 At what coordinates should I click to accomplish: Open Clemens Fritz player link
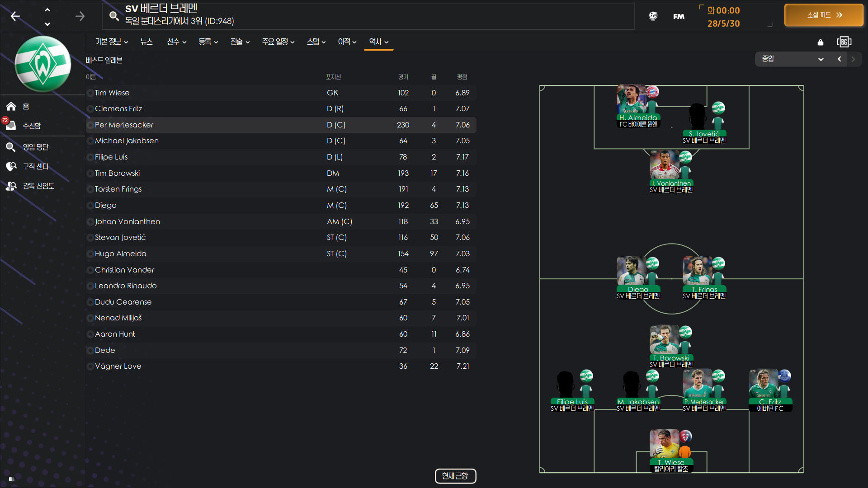[x=118, y=108]
